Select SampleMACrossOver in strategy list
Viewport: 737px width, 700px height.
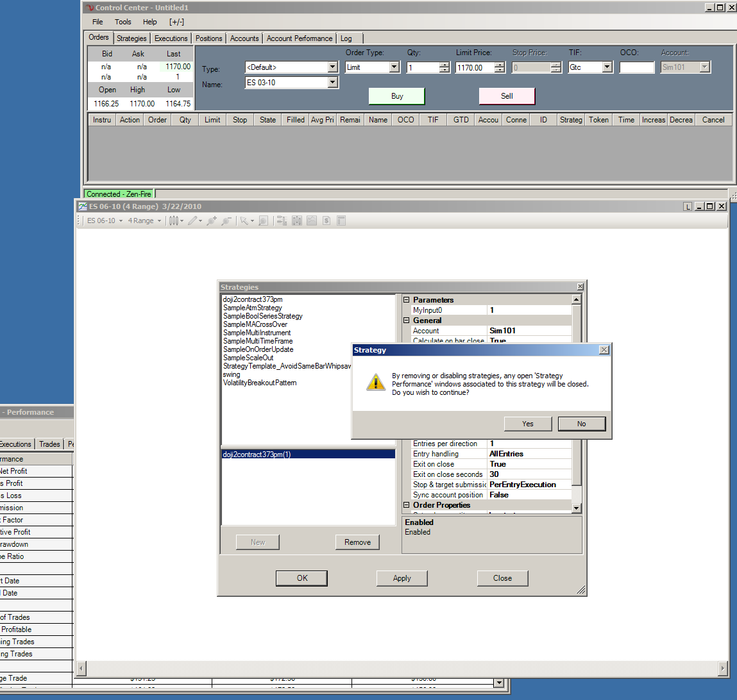tap(255, 324)
